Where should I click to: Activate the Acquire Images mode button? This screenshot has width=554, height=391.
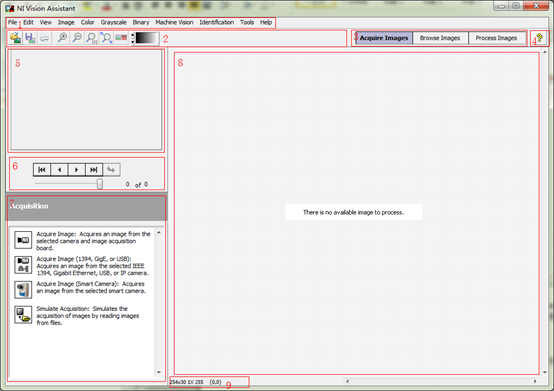click(x=384, y=38)
